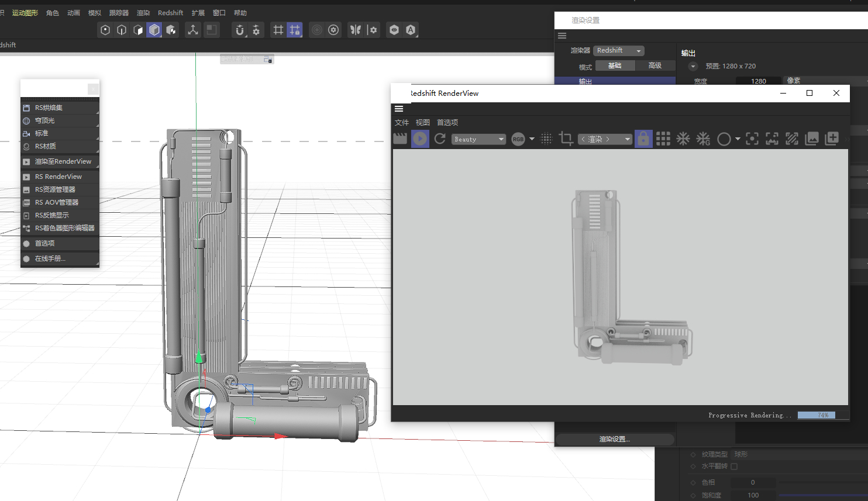Screen dimensions: 868x501
Task: Toggle snapping magnet icon
Action: click(240, 30)
